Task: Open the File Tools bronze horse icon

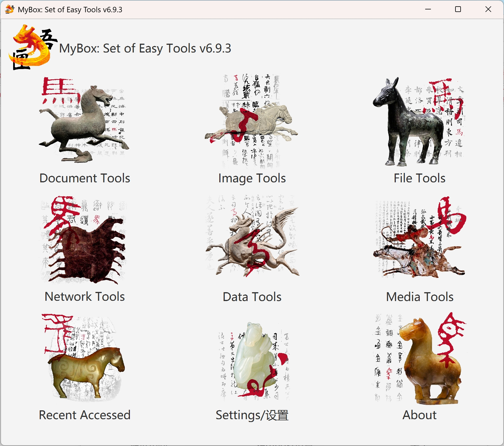Action: click(419, 121)
